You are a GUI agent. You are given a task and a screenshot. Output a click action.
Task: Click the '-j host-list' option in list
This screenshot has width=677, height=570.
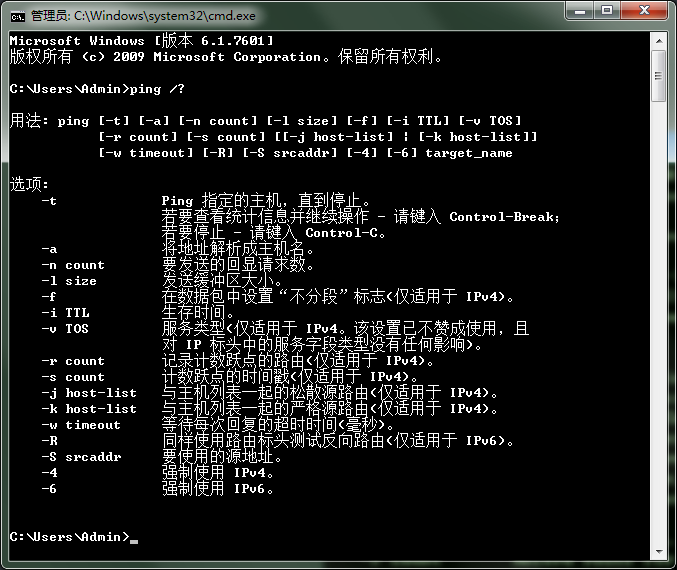pyautogui.click(x=89, y=393)
